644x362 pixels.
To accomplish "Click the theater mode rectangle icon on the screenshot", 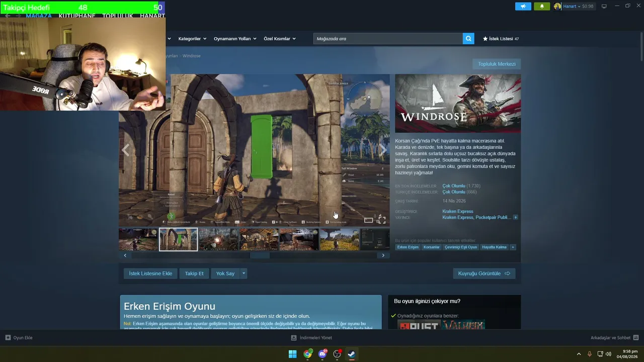I will [x=369, y=220].
